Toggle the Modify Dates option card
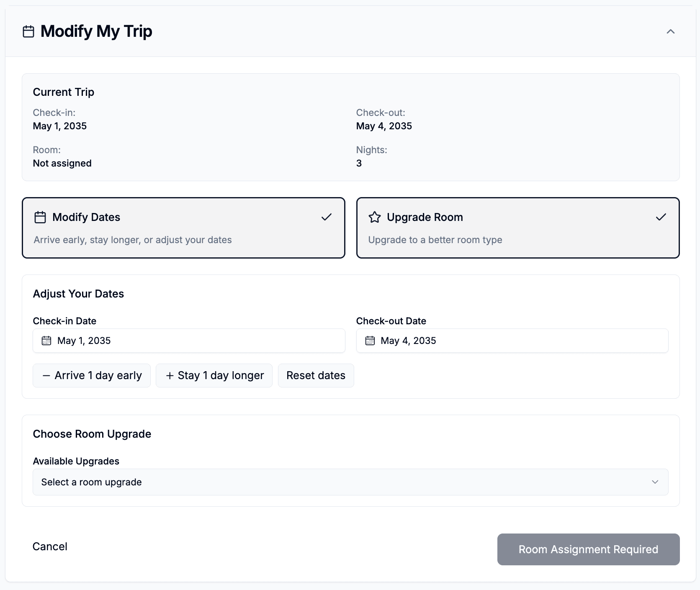 pyautogui.click(x=183, y=228)
